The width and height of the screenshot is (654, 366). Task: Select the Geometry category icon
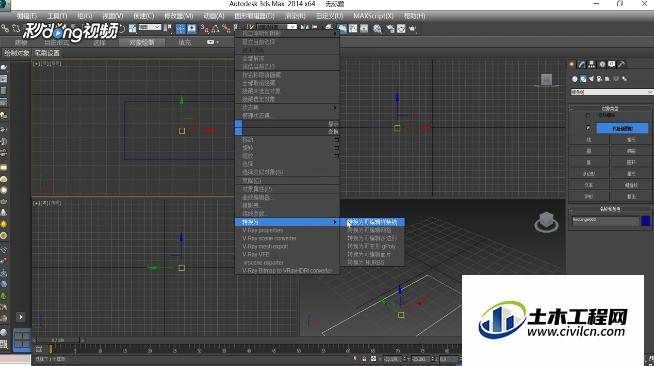[x=575, y=79]
